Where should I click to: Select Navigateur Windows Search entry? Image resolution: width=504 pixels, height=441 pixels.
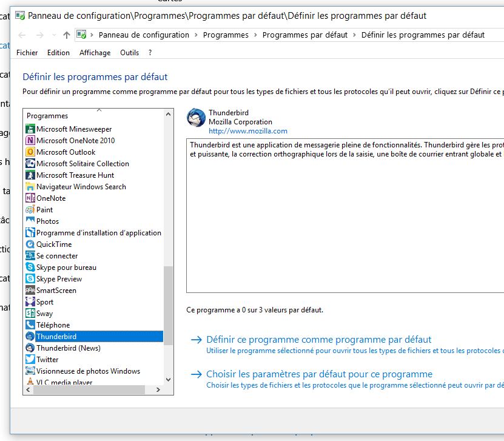(81, 187)
